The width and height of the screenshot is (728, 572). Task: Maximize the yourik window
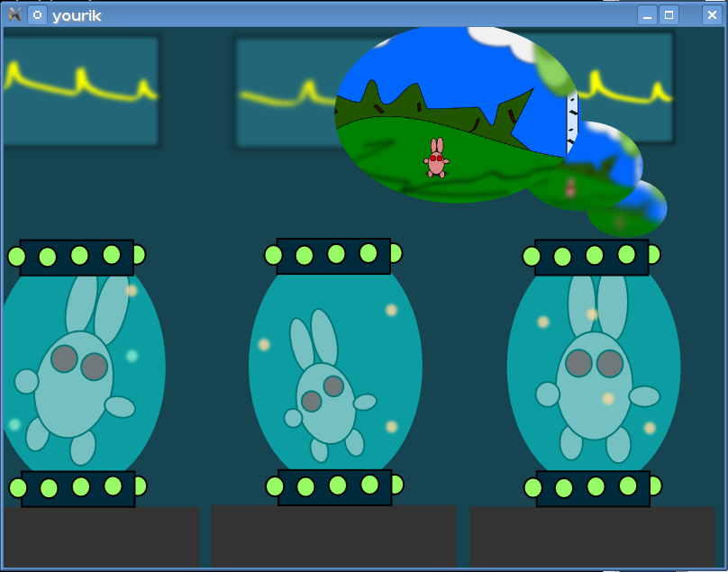669,14
